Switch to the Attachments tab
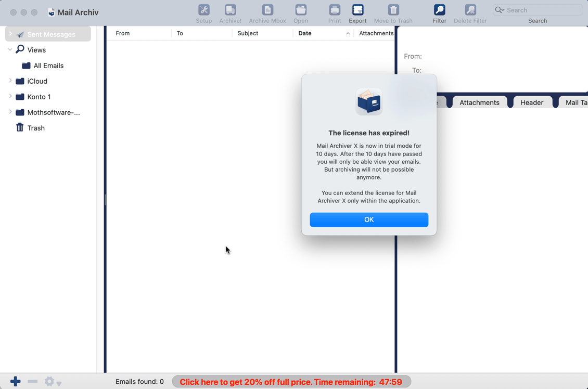 coord(479,102)
